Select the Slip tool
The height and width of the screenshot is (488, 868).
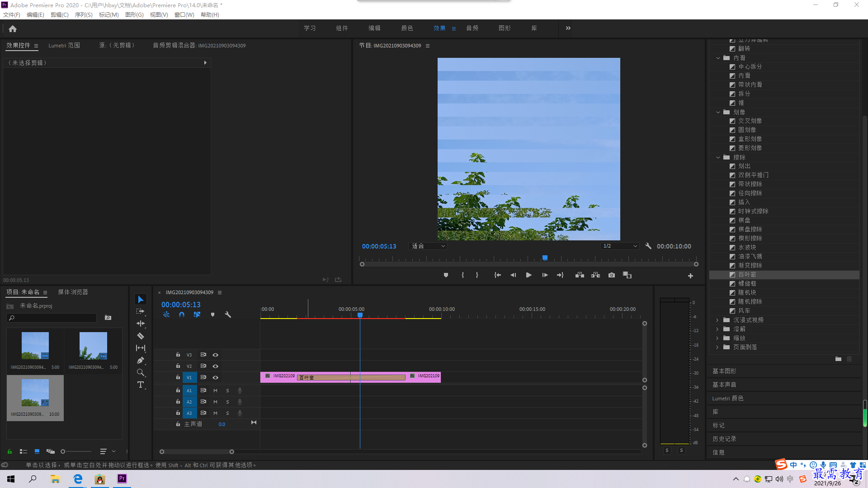[141, 348]
